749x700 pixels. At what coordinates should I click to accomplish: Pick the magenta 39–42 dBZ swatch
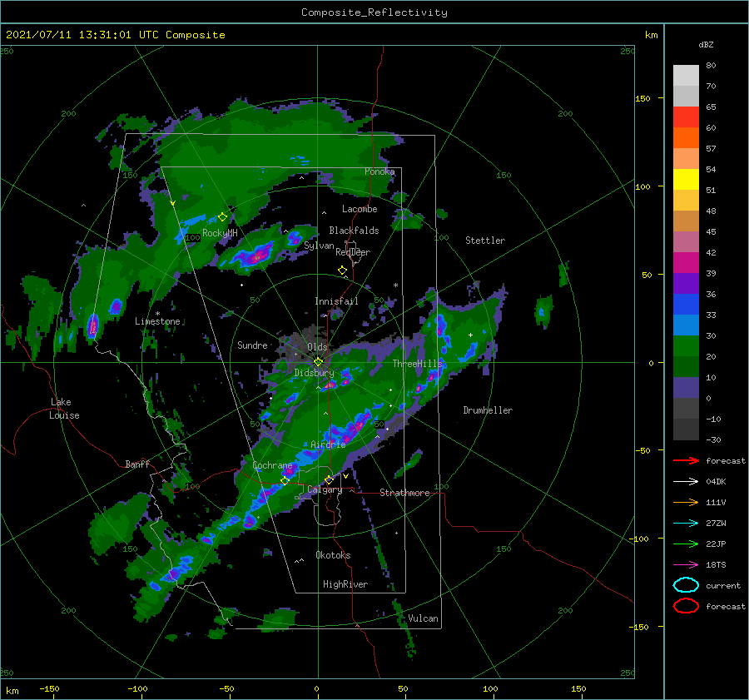(x=686, y=263)
